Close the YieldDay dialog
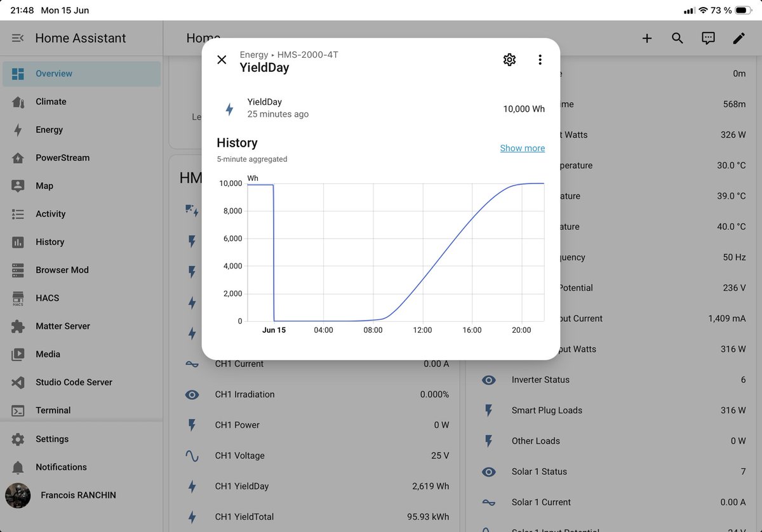Viewport: 762px width, 532px height. click(x=222, y=60)
